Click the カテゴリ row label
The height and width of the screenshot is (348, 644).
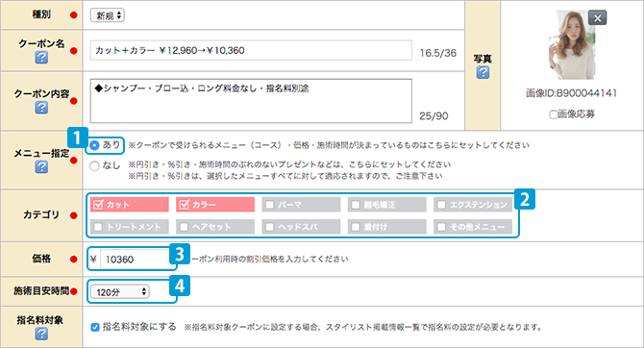coord(41,215)
